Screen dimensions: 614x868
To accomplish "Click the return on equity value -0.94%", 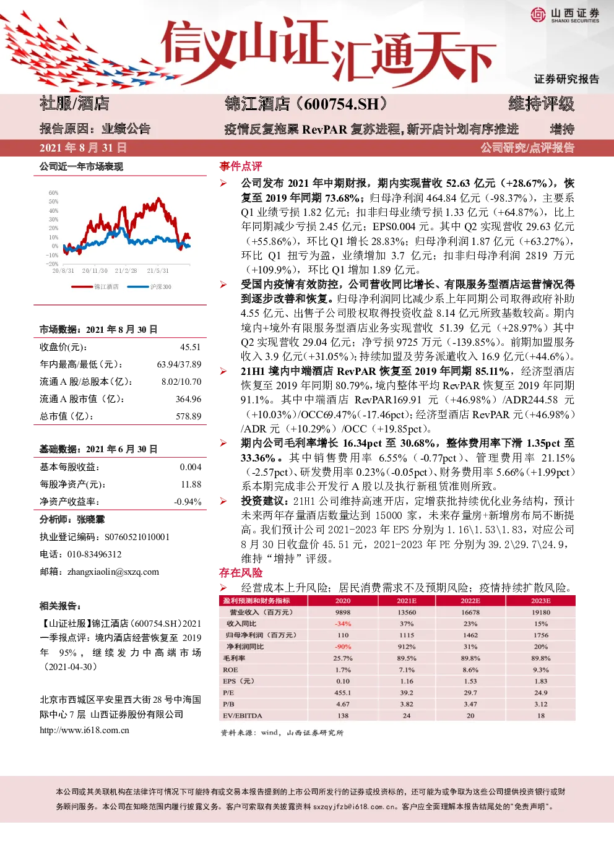I will coord(188,502).
